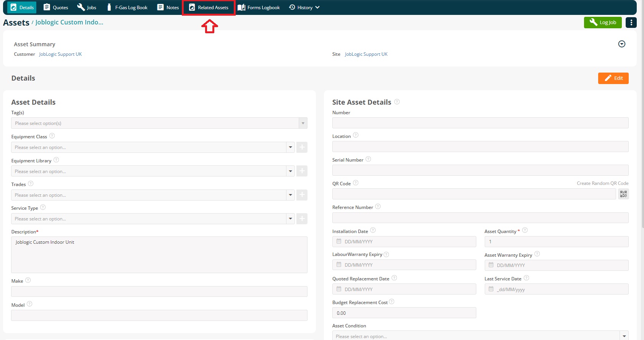Click the Model input field
Viewport: 644px width, 340px height.
pyautogui.click(x=159, y=315)
